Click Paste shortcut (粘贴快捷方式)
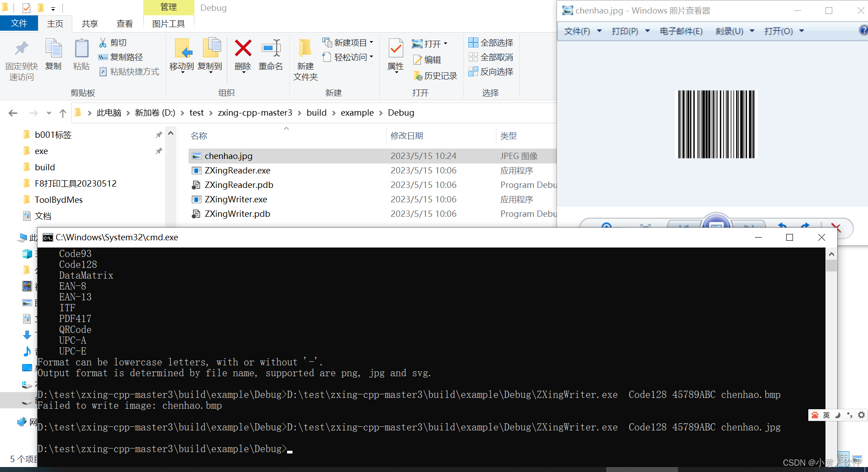 (129, 71)
